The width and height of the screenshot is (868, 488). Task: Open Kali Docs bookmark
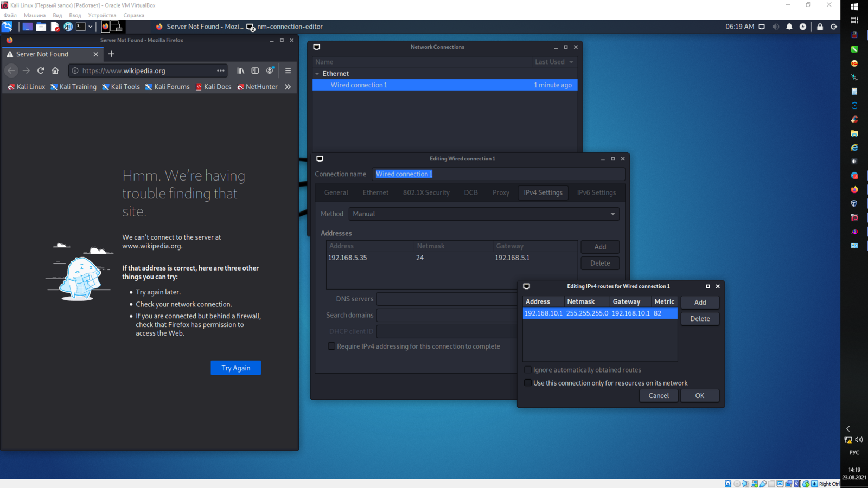(214, 87)
